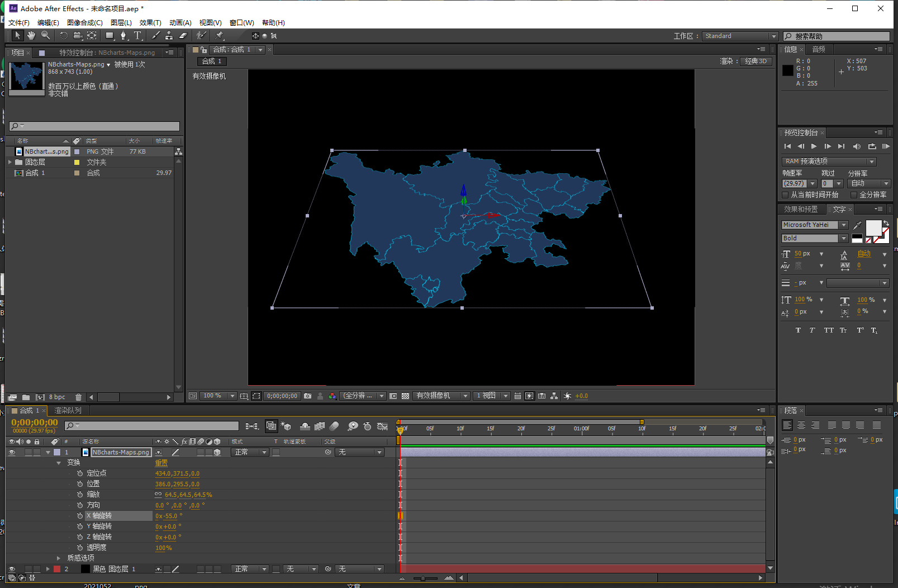Switch to the 渲染队列 tab

68,410
